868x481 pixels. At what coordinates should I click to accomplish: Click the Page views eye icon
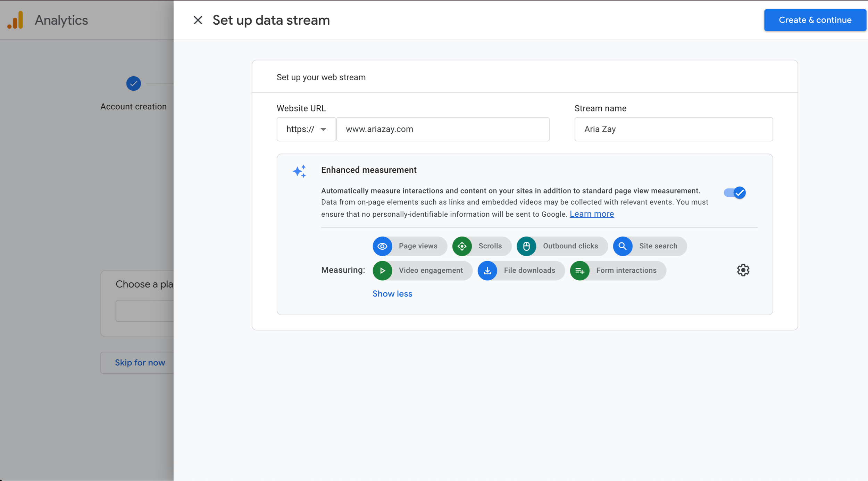pyautogui.click(x=382, y=246)
